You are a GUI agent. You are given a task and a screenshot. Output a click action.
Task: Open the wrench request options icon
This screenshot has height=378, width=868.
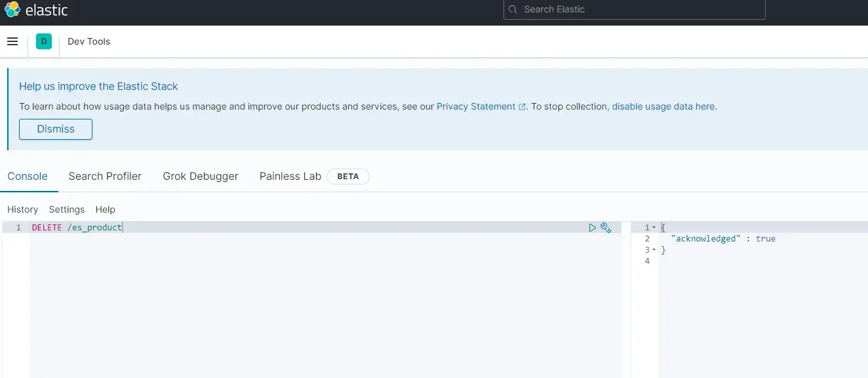606,227
